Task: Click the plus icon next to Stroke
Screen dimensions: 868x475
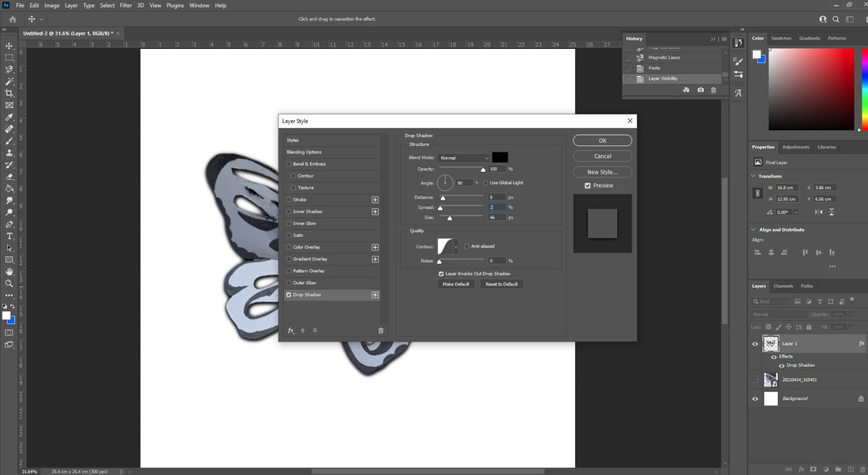Action: [x=376, y=200]
